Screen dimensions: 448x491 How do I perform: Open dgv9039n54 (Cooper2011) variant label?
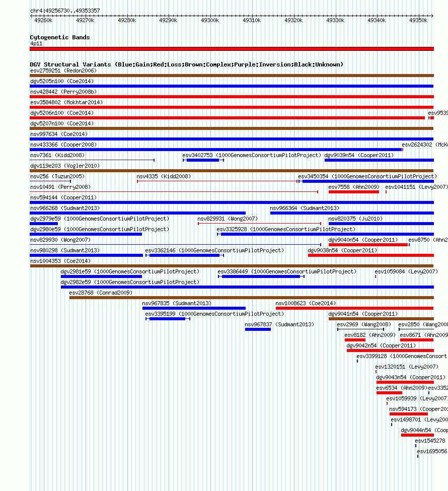pyautogui.click(x=359, y=155)
